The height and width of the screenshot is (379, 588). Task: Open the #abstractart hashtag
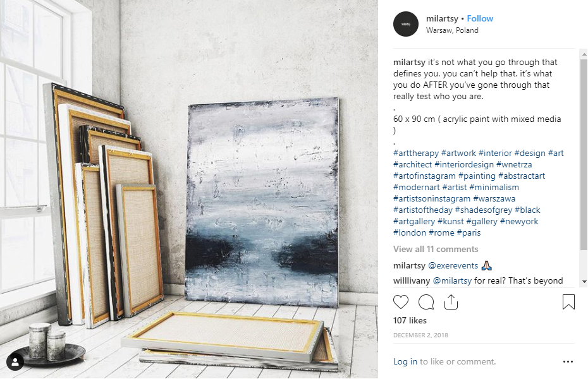pos(521,176)
